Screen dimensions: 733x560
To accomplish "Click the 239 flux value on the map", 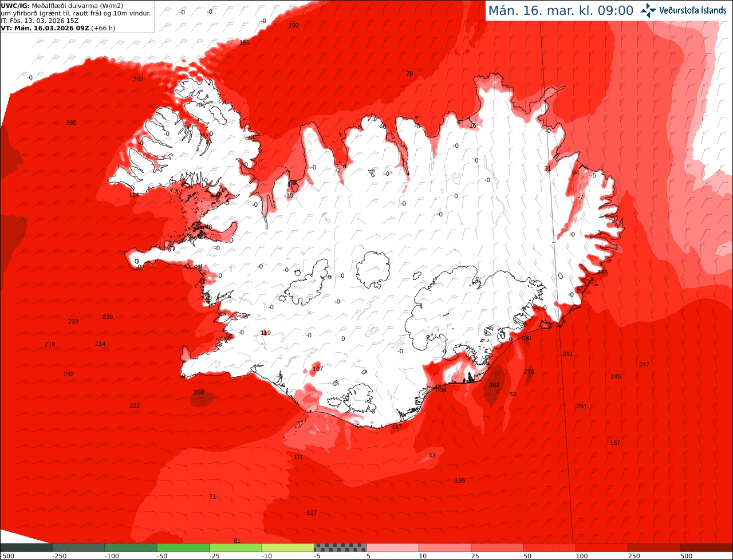I will click(108, 317).
